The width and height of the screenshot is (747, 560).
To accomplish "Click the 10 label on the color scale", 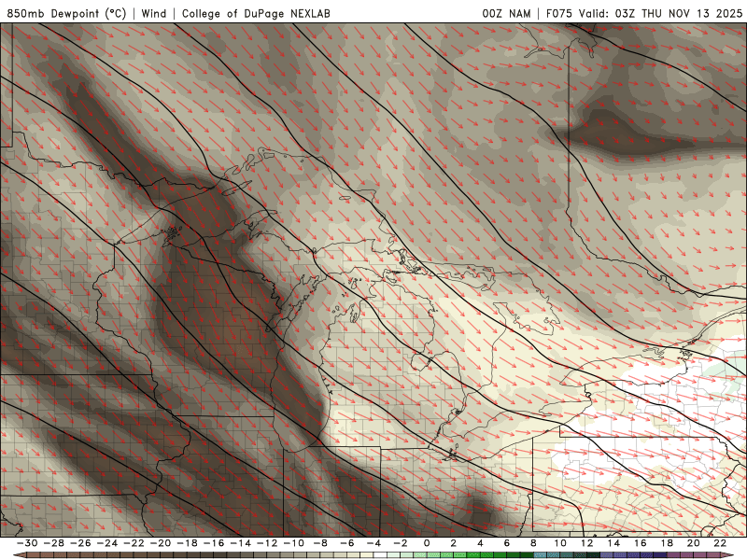I will tap(560, 543).
